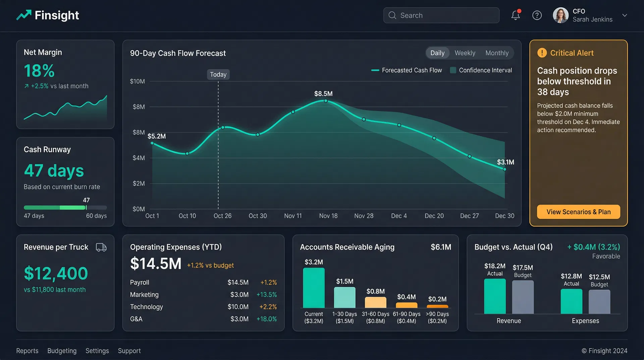Click the Cash Runway progress bar

[65, 208]
